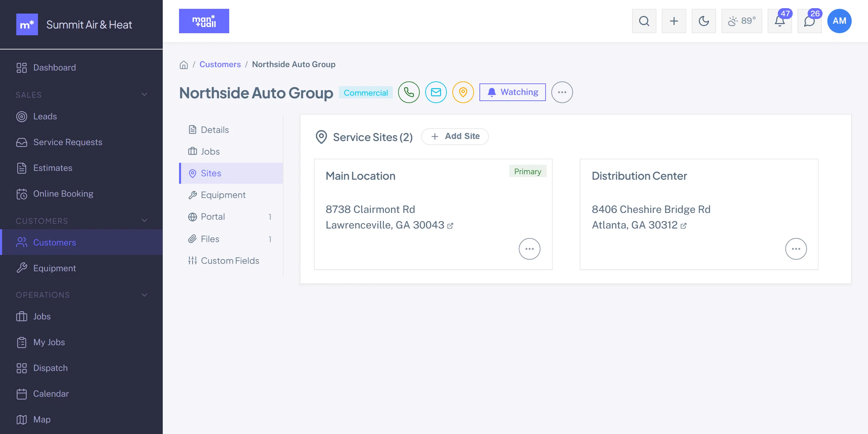Open Jobs under Operations in sidebar
The width and height of the screenshot is (868, 434).
(81, 317)
